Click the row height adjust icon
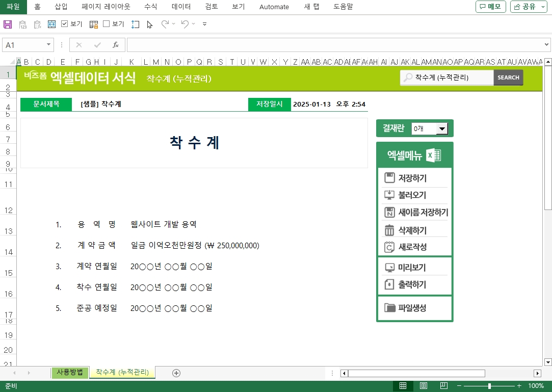 click(135, 24)
